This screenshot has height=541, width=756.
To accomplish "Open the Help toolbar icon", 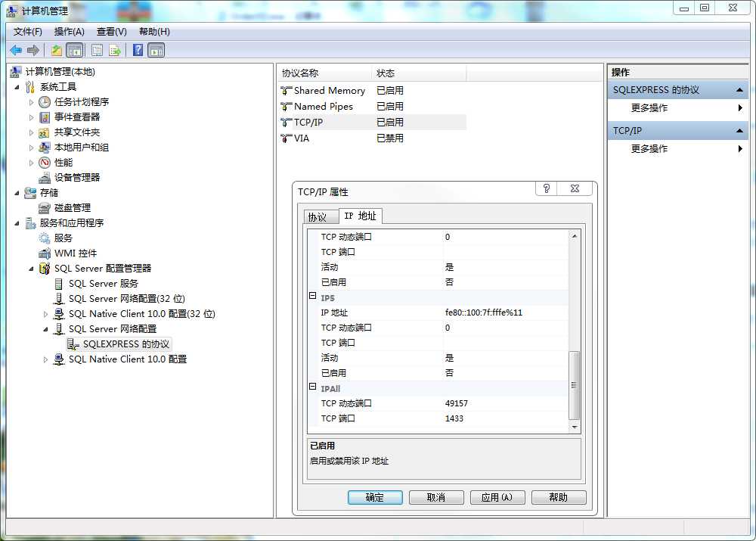I will 138,50.
